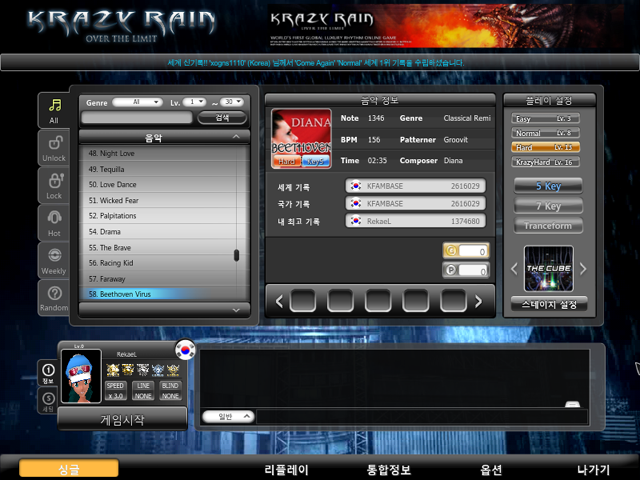Go to next stage with right arrow
Viewport: 640px width, 480px height.
pos(583,269)
